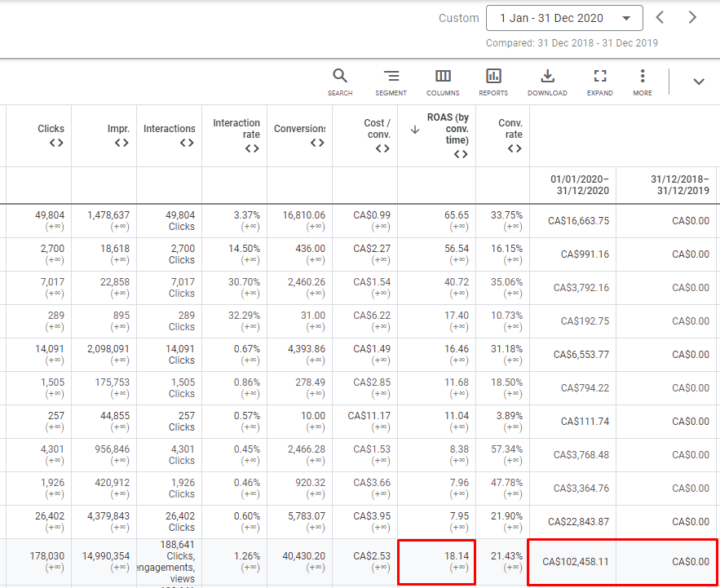Click the 31/12/2018–31/12/2019 column subheader
The image size is (720, 588).
[679, 184]
